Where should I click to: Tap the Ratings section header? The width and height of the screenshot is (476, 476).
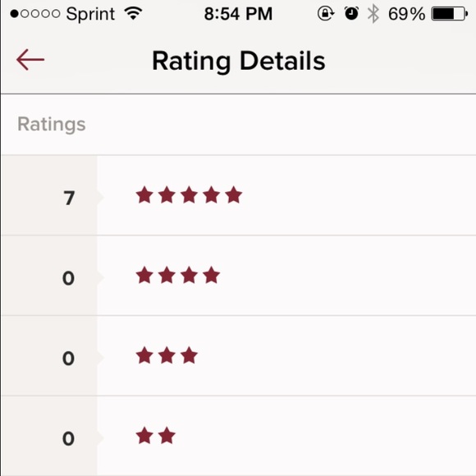(x=52, y=125)
